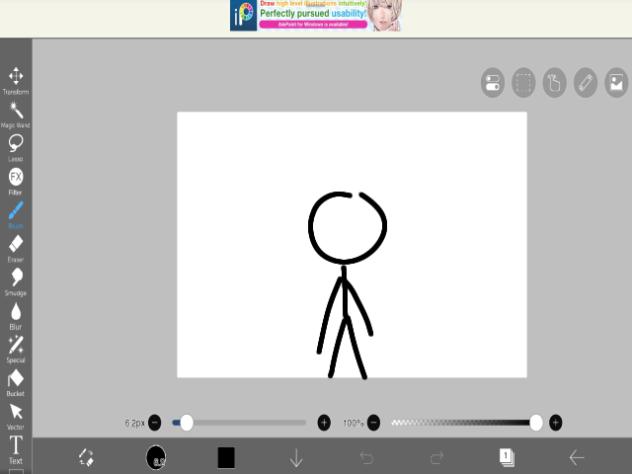This screenshot has width=632, height=474.
Task: Select the Blur tool
Action: coord(16,316)
